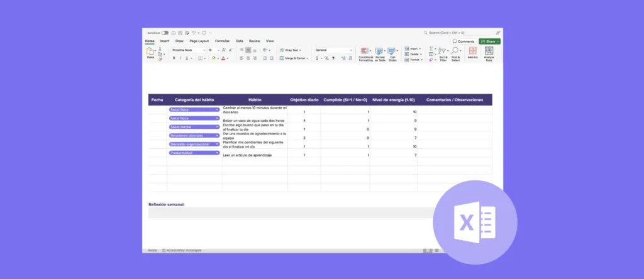Click the Find & Select magnifier icon
644x279 pixels.
pyautogui.click(x=455, y=52)
